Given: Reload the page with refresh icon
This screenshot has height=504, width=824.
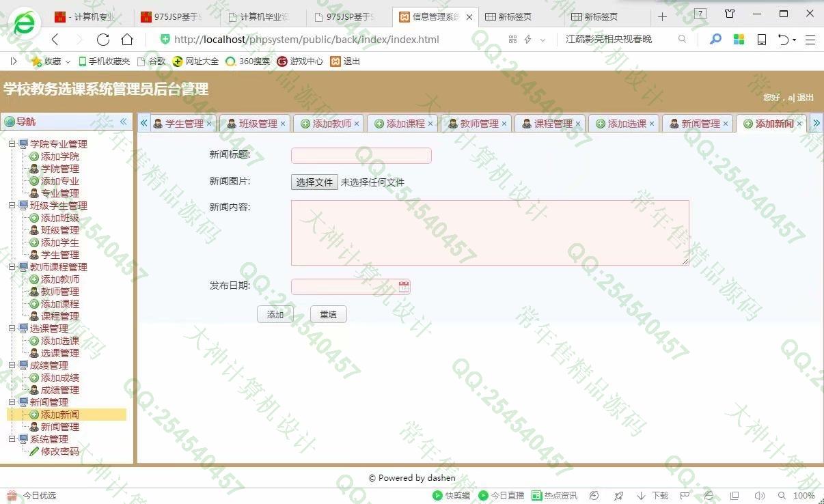Looking at the screenshot, I should coord(103,40).
